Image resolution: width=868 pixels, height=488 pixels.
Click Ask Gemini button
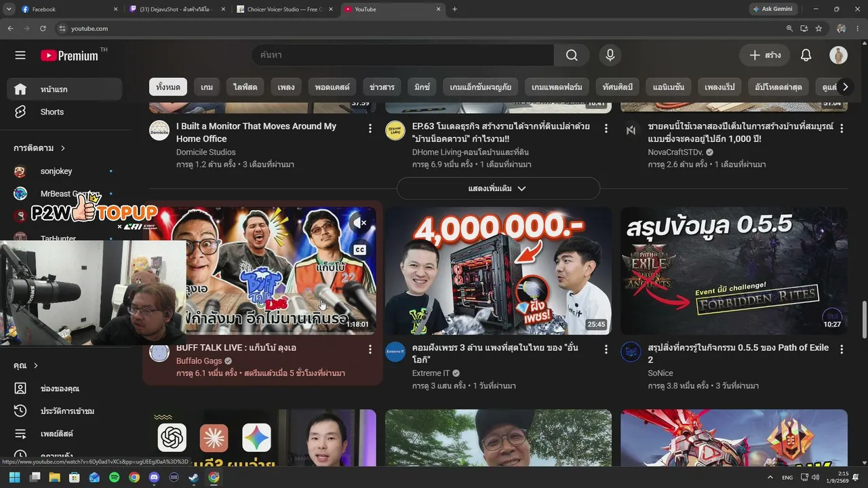[772, 9]
